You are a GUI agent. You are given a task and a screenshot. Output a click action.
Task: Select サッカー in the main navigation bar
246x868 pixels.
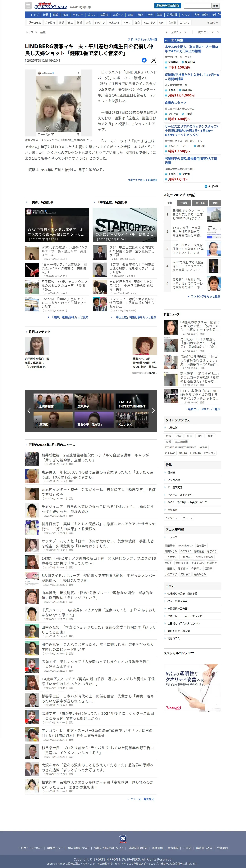tap(78, 15)
